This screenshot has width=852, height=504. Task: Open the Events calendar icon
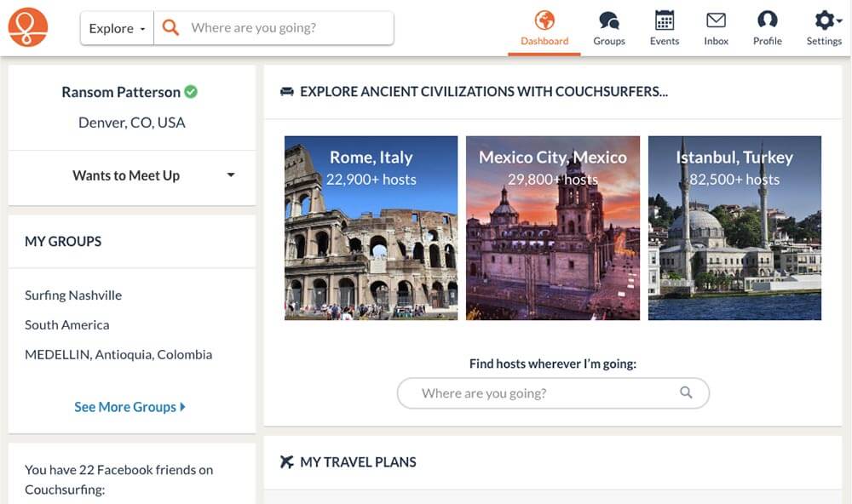664,20
